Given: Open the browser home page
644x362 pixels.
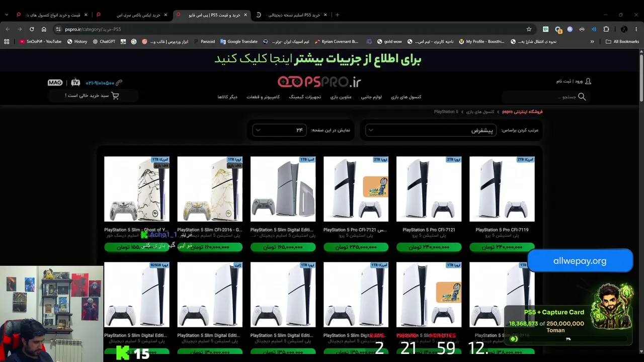Looking at the screenshot, I should (x=44, y=29).
